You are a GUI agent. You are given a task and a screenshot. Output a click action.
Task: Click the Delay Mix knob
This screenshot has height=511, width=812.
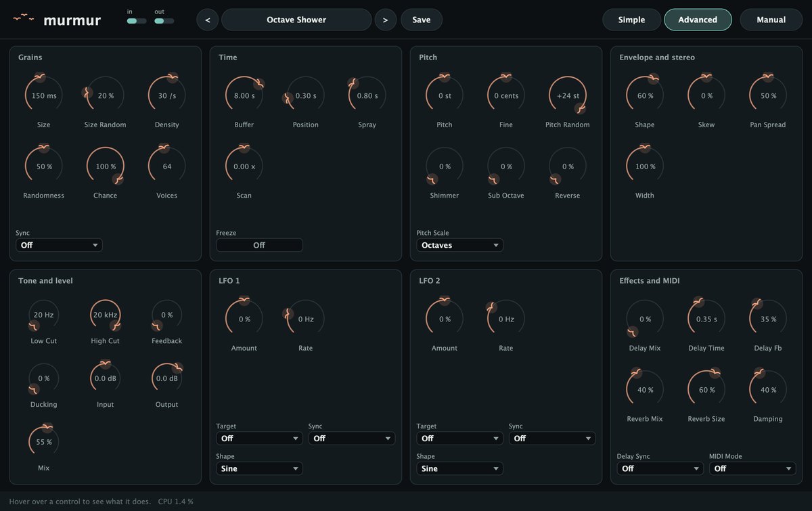(645, 319)
